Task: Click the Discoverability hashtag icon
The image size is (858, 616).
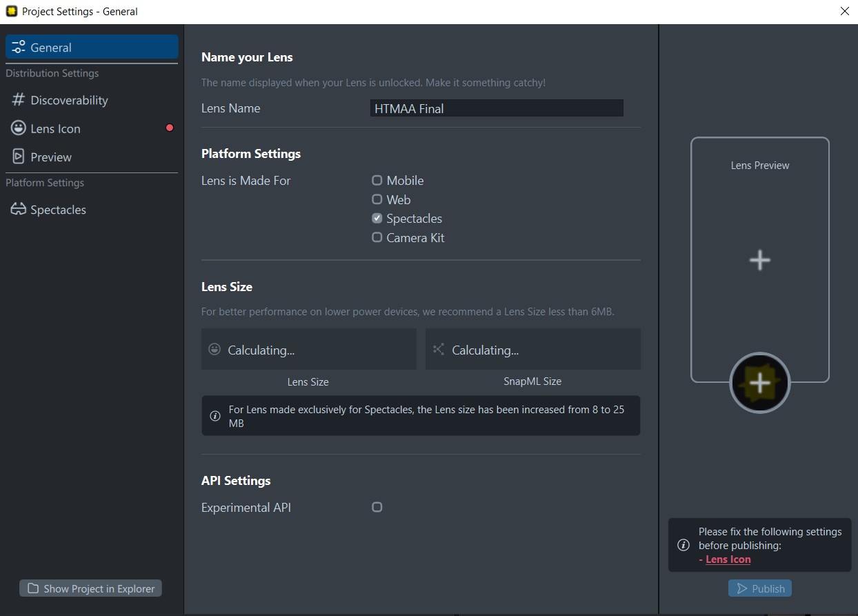Action: click(x=19, y=100)
